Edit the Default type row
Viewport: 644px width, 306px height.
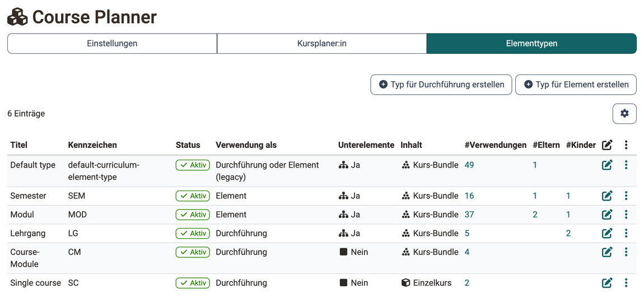tap(607, 165)
